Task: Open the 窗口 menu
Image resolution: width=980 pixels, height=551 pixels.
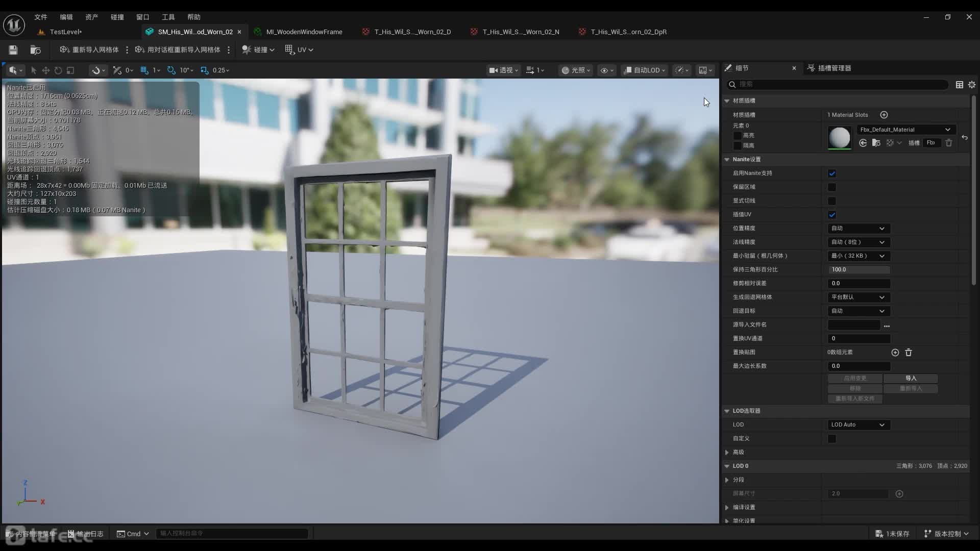Action: (x=142, y=17)
